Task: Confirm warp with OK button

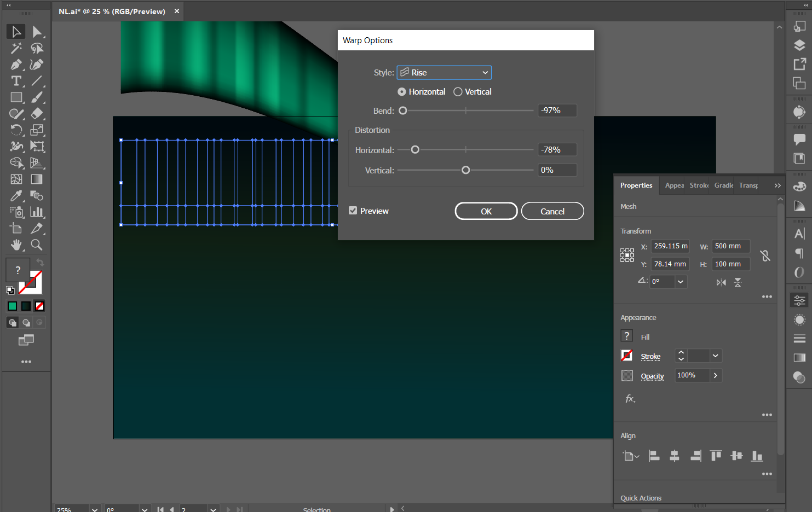Action: pos(486,211)
